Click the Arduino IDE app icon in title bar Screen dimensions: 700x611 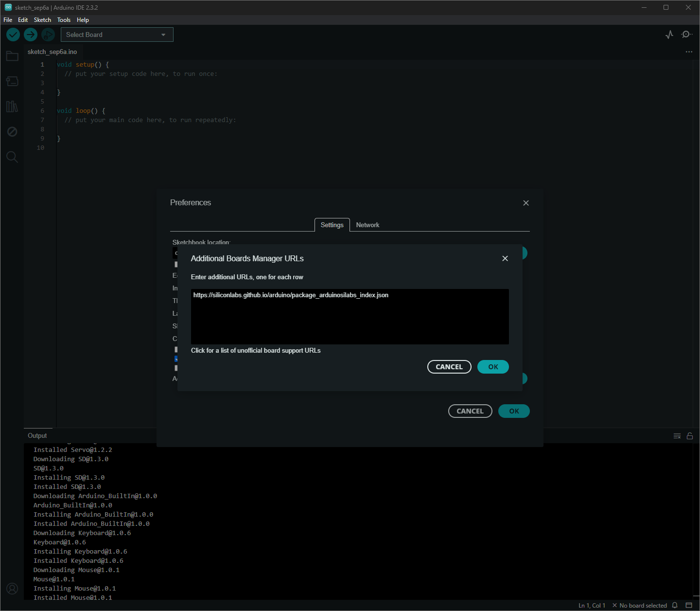(8, 7)
